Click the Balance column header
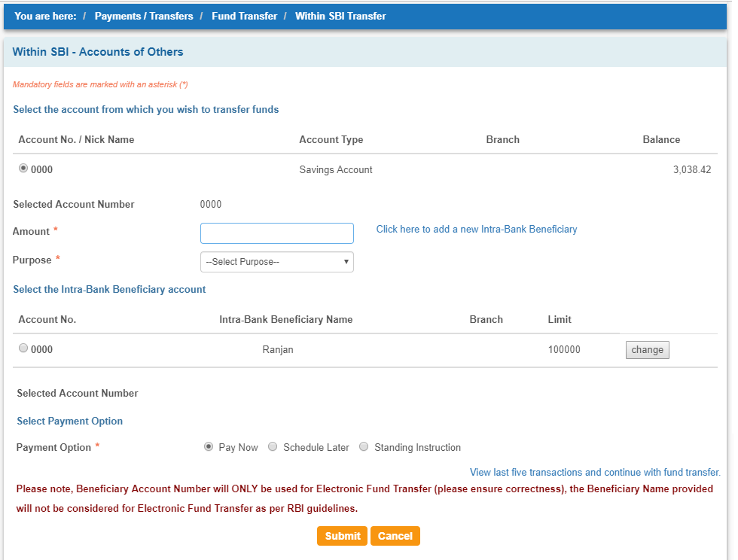Viewport: 738px width, 560px height. coord(661,140)
